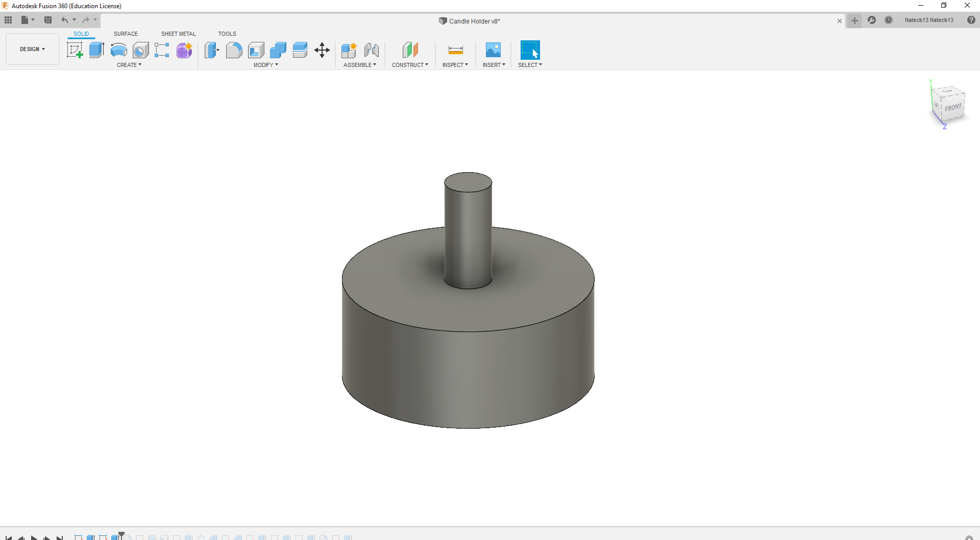Click the Create Sketch tool icon
The height and width of the screenshot is (540, 980).
75,50
